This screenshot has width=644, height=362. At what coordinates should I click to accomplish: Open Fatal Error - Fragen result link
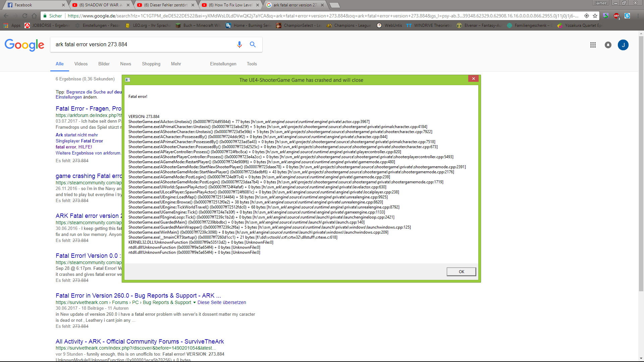[89, 109]
